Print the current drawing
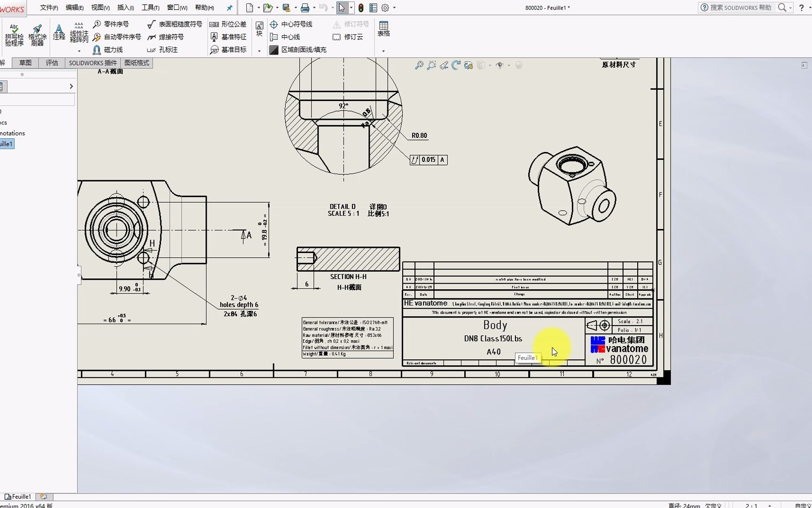This screenshot has height=508, width=812. 305,8
